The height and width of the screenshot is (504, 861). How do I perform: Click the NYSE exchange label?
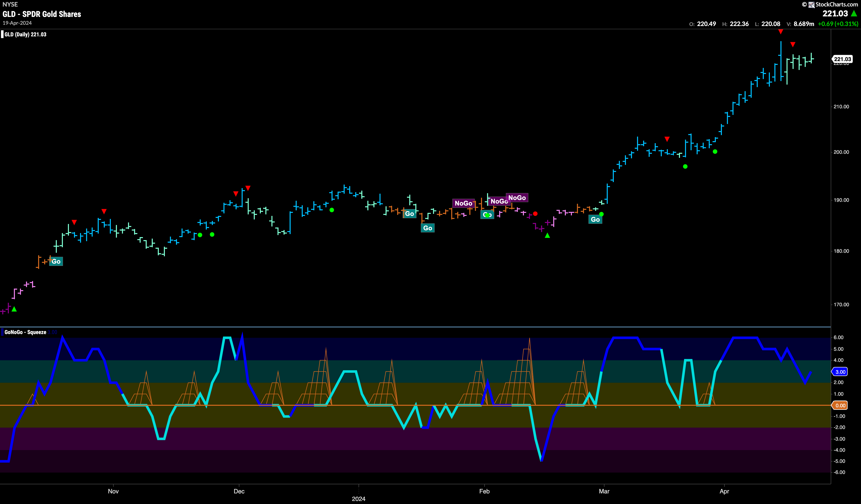coord(10,5)
